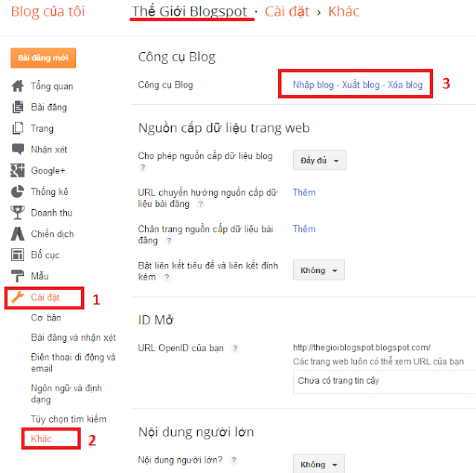The width and height of the screenshot is (476, 473).
Task: Click the Thế Giới Blogspot blog title
Action: pos(189,12)
